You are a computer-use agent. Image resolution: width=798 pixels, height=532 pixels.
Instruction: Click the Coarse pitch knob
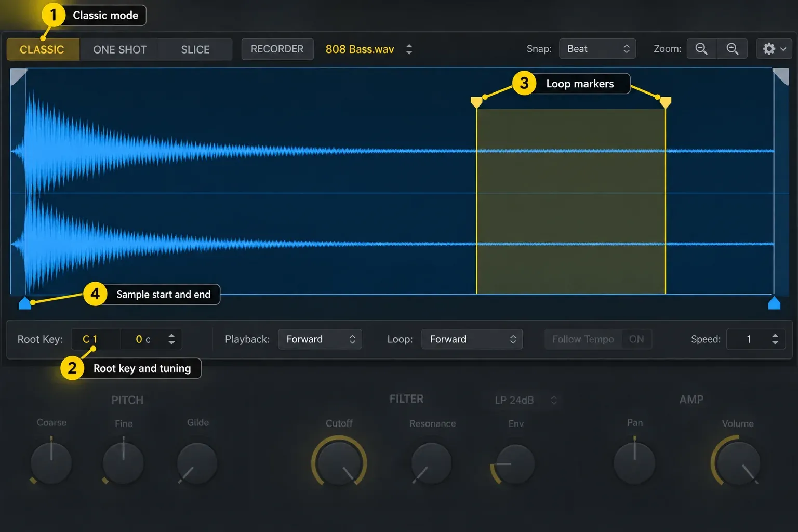(51, 462)
